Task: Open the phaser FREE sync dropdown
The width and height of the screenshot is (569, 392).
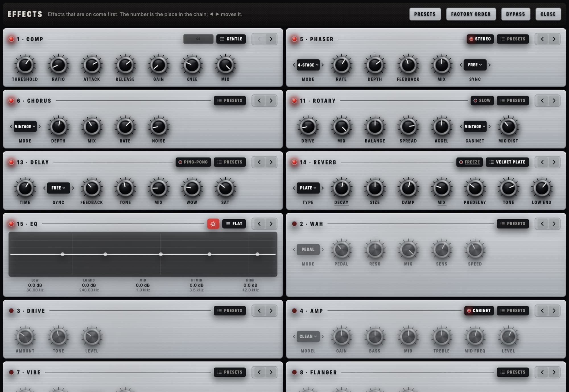Action: click(x=475, y=65)
